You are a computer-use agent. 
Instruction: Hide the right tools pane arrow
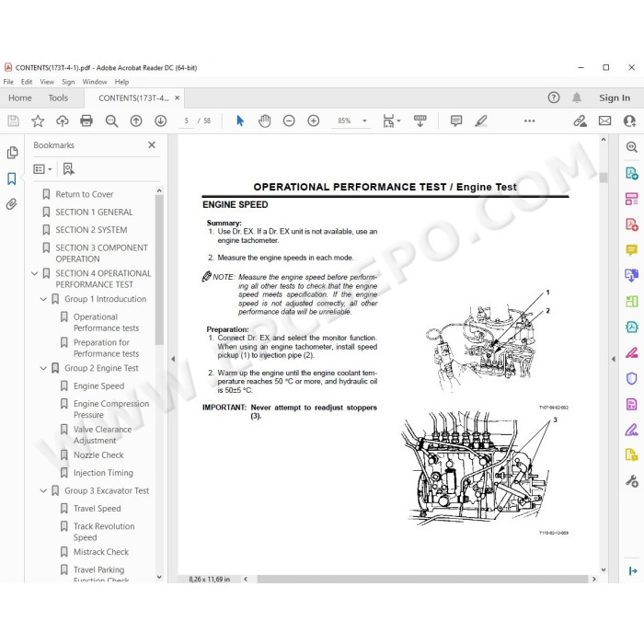tap(614, 359)
